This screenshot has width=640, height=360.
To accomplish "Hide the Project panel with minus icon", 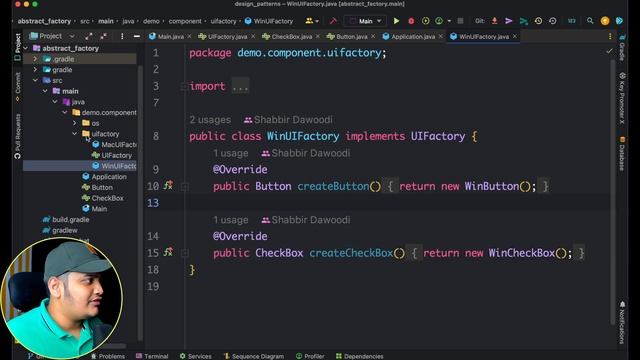I will 137,36.
